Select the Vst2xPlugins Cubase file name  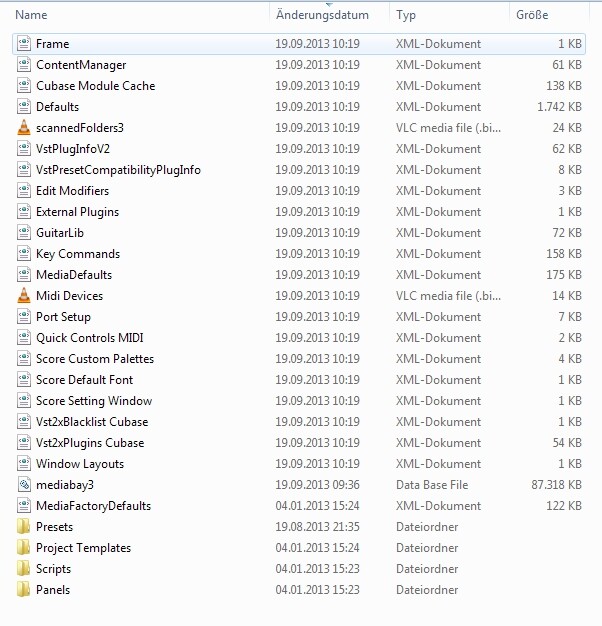(90, 443)
